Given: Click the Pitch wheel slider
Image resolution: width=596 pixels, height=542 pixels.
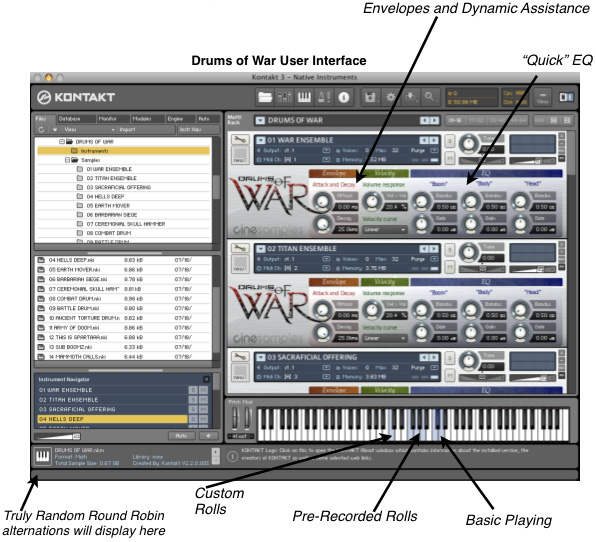Looking at the screenshot, I should coord(236,418).
